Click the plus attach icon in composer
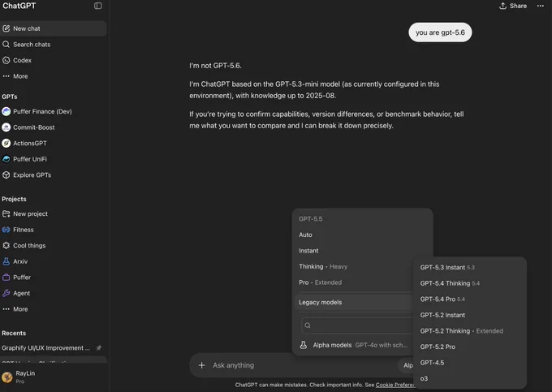 [201, 365]
